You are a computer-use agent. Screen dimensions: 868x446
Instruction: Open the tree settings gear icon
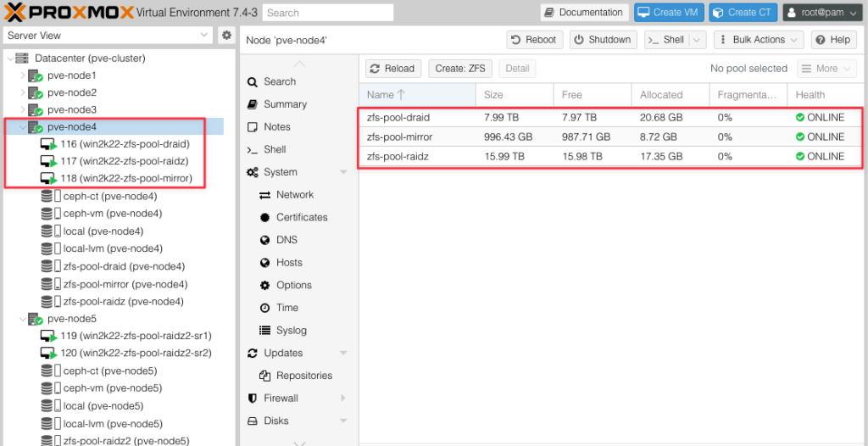[226, 36]
